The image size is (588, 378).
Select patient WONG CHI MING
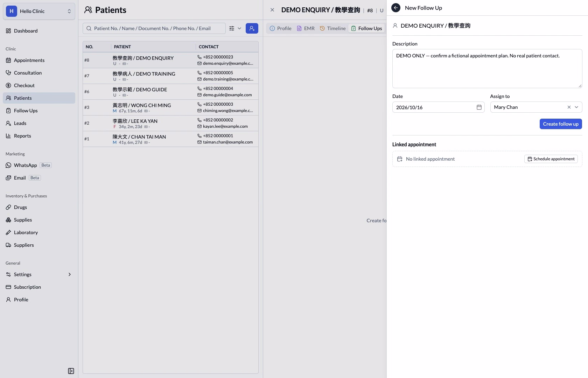pos(170,107)
